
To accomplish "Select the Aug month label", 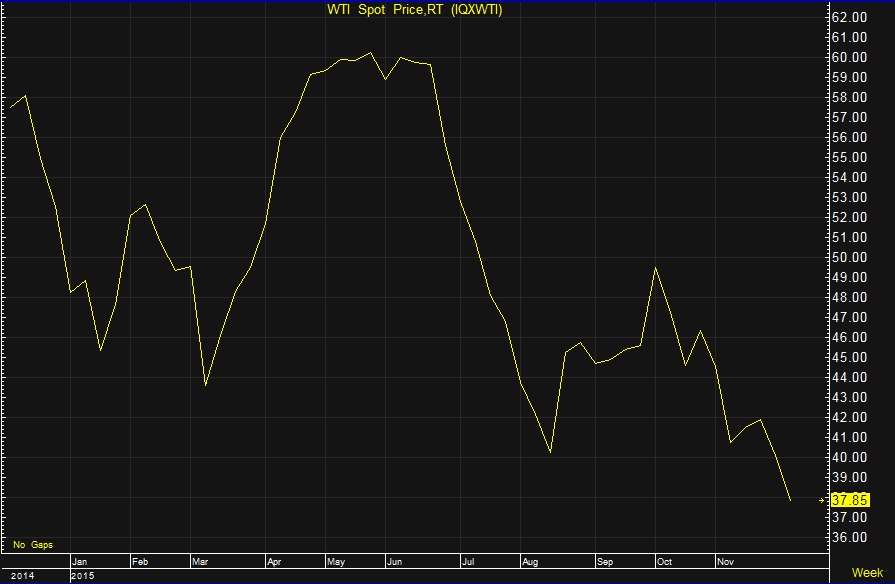I will (x=530, y=562).
